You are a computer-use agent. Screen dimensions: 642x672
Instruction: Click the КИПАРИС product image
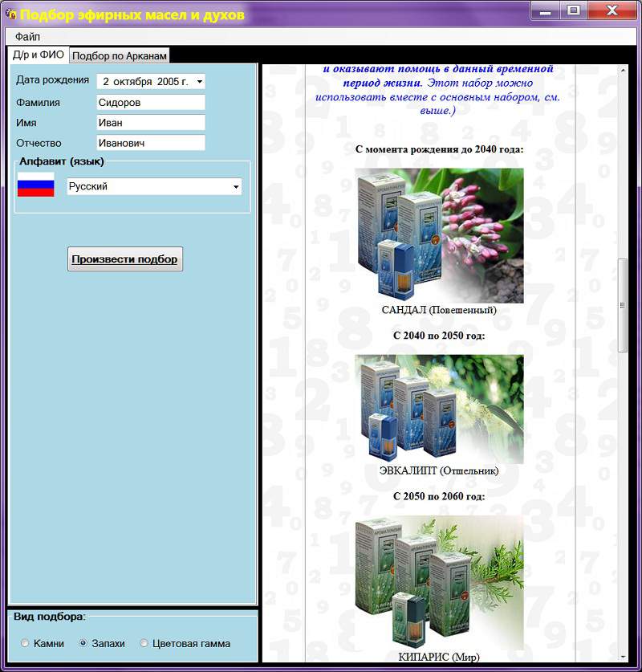439,583
